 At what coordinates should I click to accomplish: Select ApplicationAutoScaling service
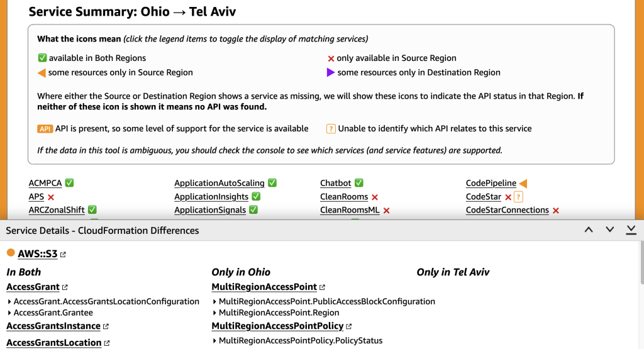click(219, 183)
